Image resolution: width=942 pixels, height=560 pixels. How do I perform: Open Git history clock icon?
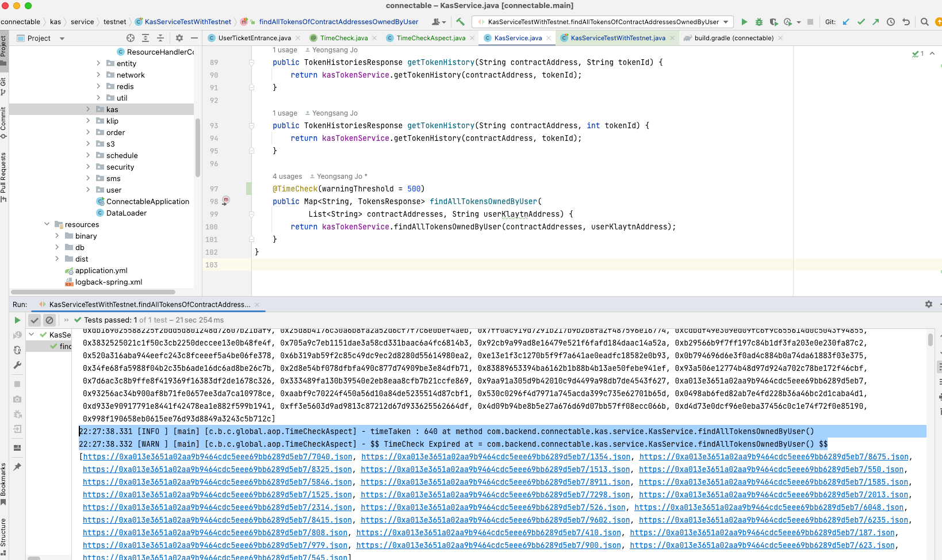891,22
